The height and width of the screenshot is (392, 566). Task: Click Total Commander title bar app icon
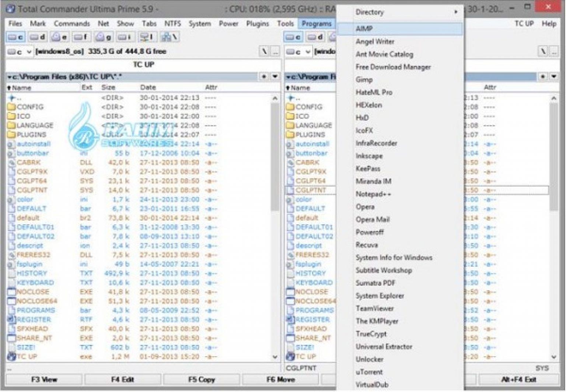point(11,8)
